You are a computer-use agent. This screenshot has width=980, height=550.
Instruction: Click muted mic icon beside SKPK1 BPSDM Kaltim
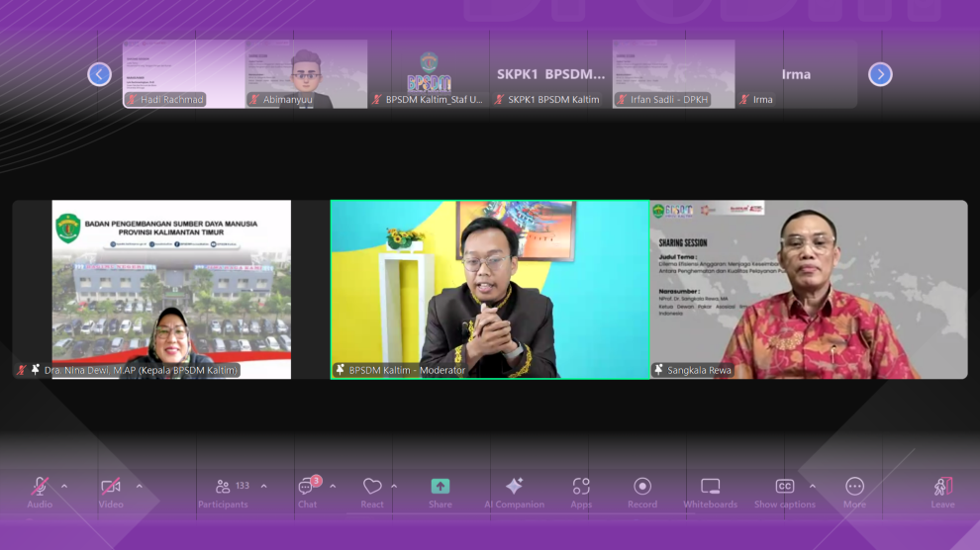pos(499,99)
